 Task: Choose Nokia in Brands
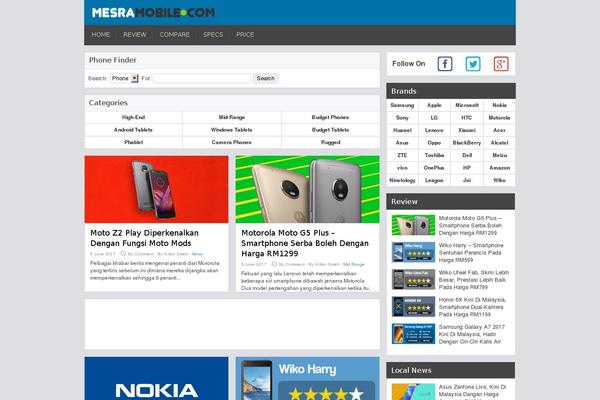499,105
